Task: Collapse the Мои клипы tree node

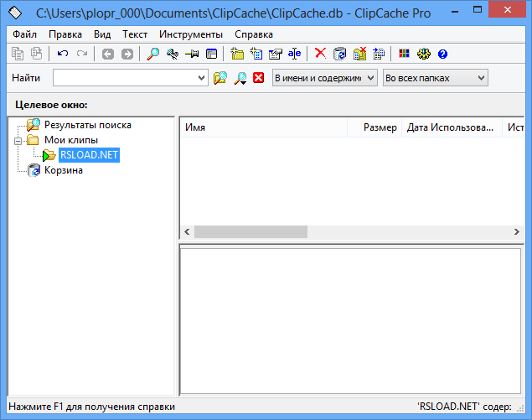Action: (x=18, y=141)
